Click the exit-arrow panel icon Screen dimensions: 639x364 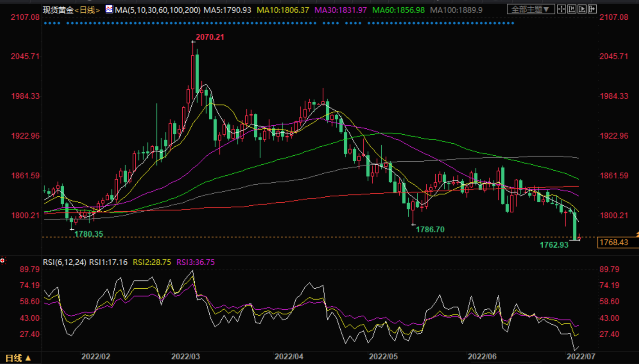coord(592,9)
